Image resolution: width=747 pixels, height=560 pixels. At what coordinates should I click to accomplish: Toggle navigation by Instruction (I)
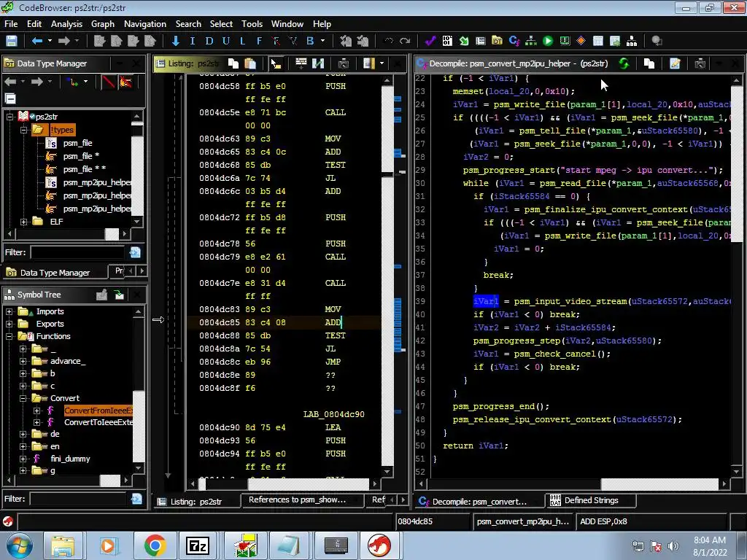(192, 41)
